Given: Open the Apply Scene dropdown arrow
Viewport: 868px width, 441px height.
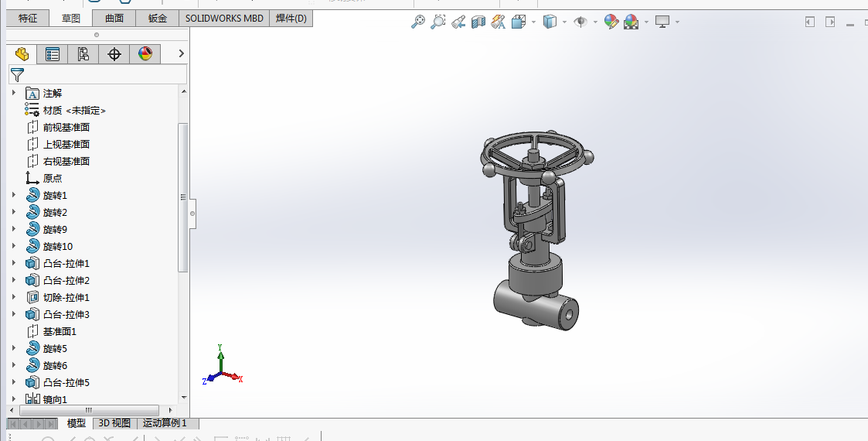Looking at the screenshot, I should tap(647, 22).
